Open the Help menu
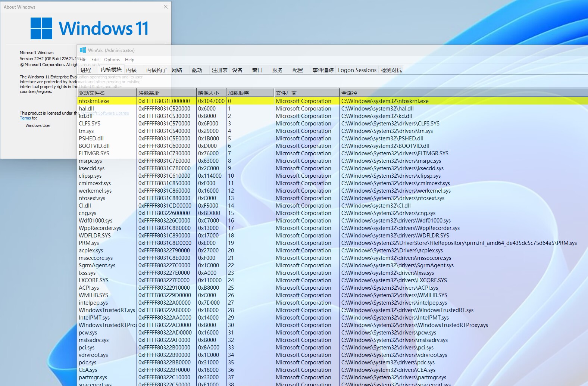 point(129,60)
